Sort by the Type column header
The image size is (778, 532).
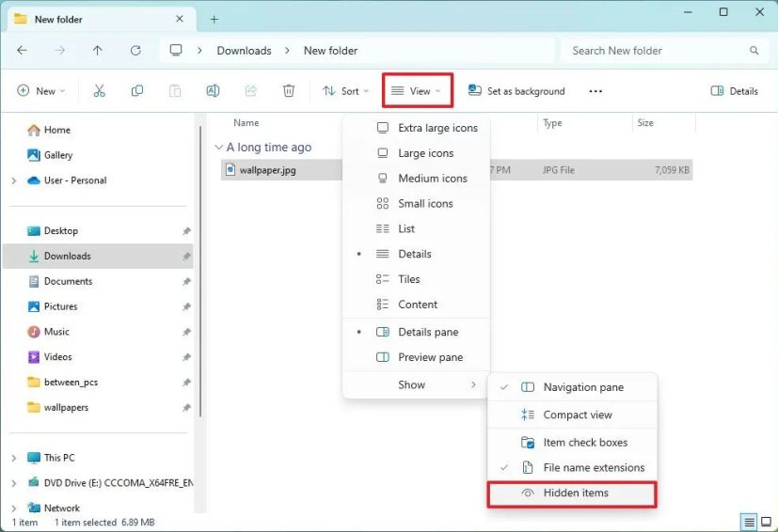click(552, 123)
